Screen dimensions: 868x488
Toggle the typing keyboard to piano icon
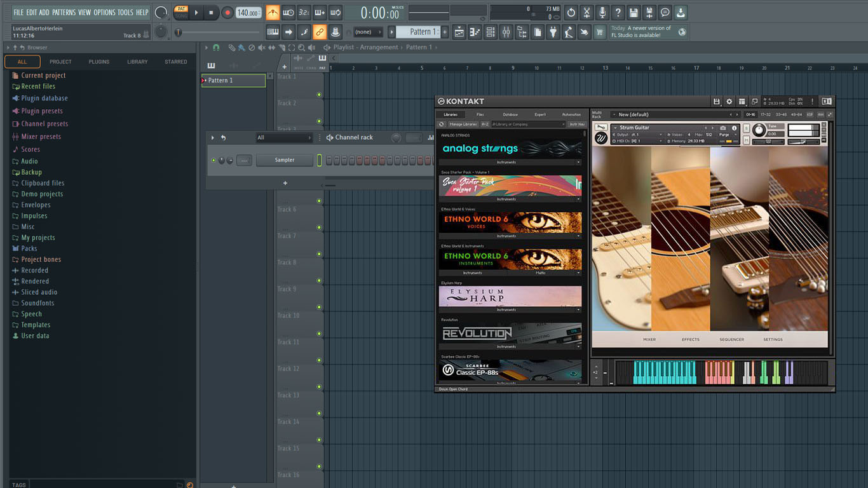273,32
